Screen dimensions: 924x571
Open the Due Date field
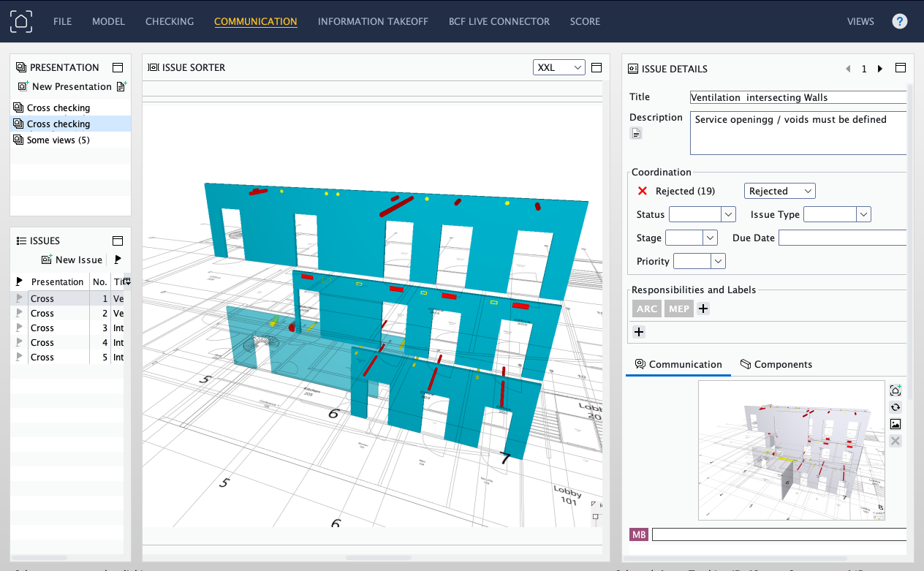[x=841, y=238]
